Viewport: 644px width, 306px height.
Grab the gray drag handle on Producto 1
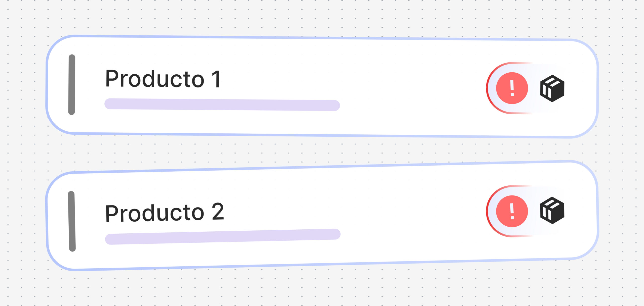point(72,85)
